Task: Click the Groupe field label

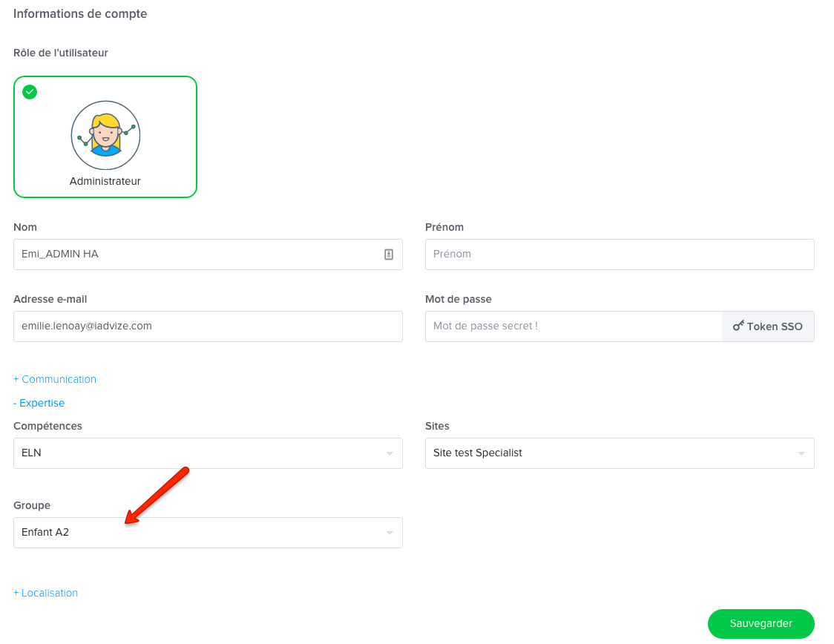Action: tap(32, 505)
